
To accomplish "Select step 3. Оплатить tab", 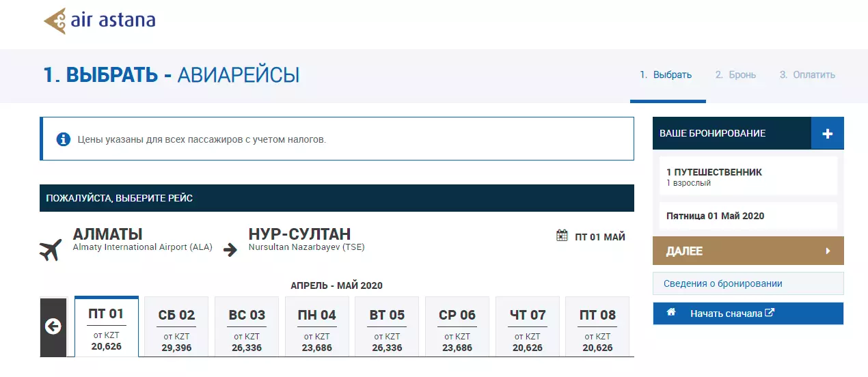I will click(807, 75).
